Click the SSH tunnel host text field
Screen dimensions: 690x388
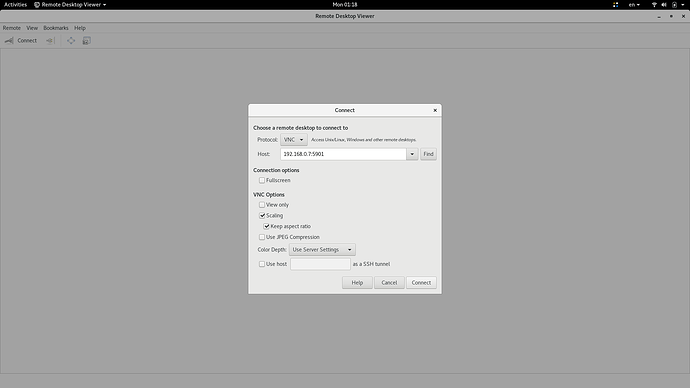320,264
